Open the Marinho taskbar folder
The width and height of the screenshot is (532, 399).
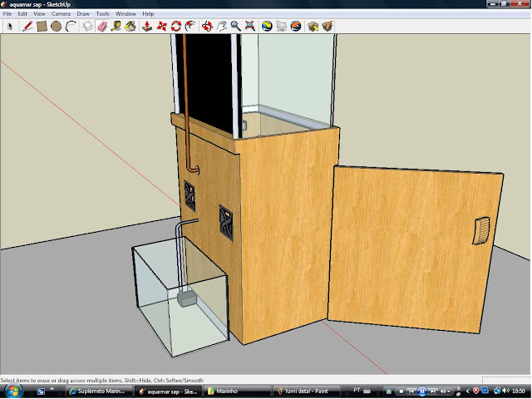click(239, 392)
